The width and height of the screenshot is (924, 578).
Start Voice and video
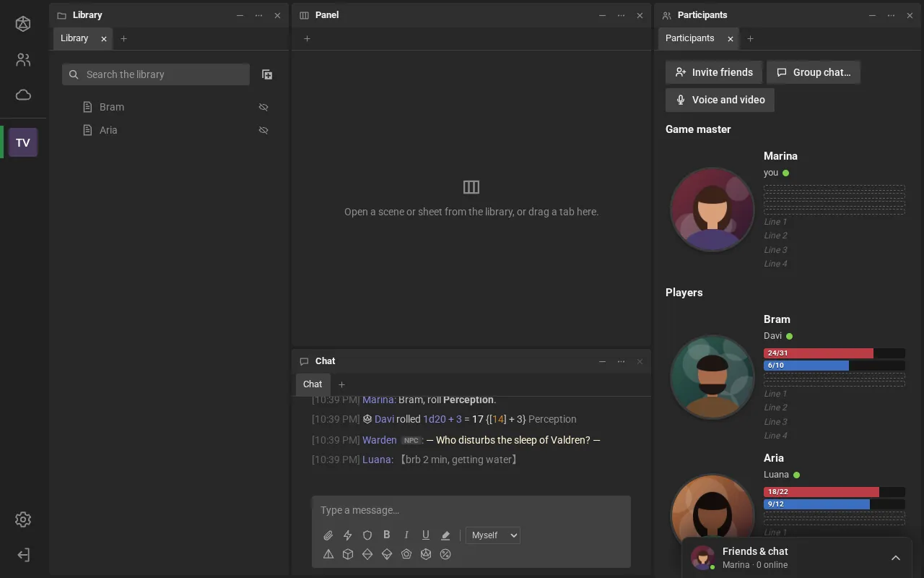coord(720,100)
